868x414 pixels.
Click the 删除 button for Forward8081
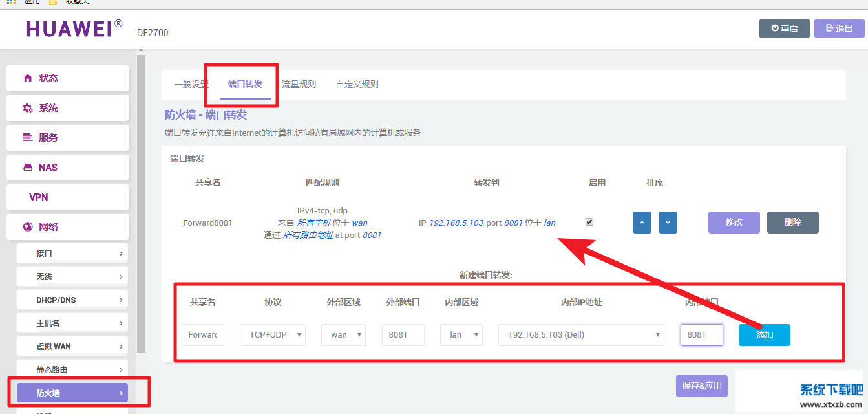pyautogui.click(x=792, y=223)
